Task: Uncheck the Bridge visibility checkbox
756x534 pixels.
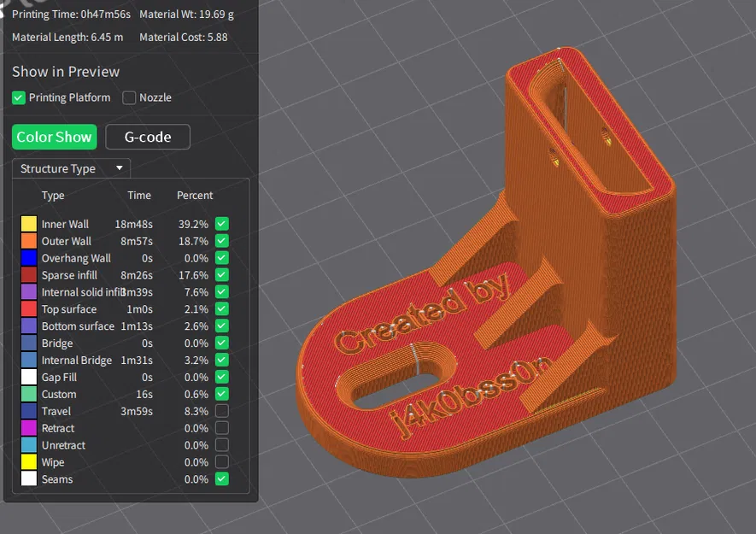Action: tap(222, 343)
